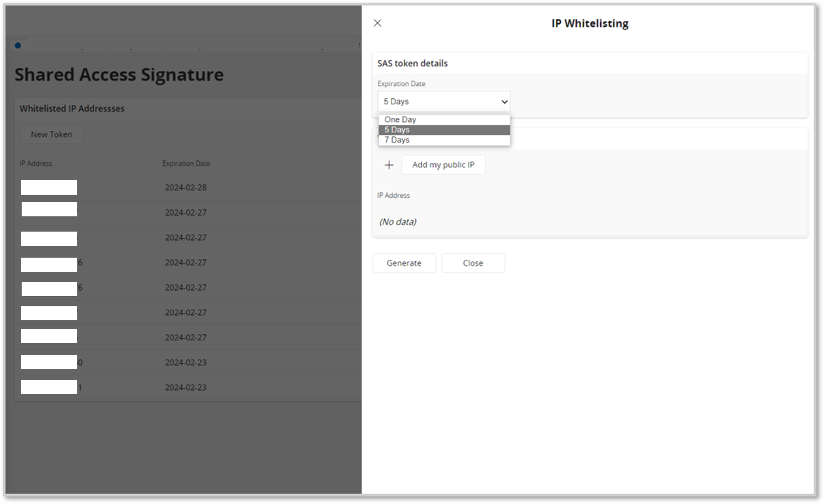Click the New Token button icon
The width and height of the screenshot is (824, 504).
tap(52, 134)
